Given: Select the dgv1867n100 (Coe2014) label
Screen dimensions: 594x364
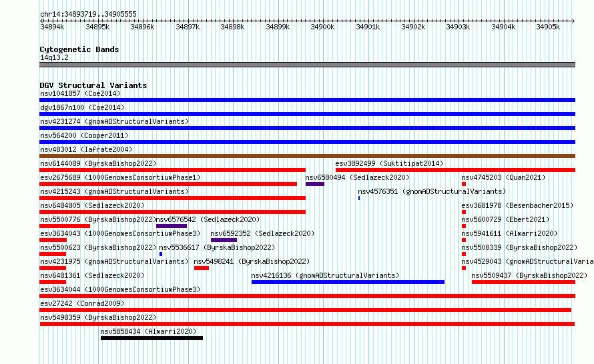Looking at the screenshot, I should click(82, 107).
